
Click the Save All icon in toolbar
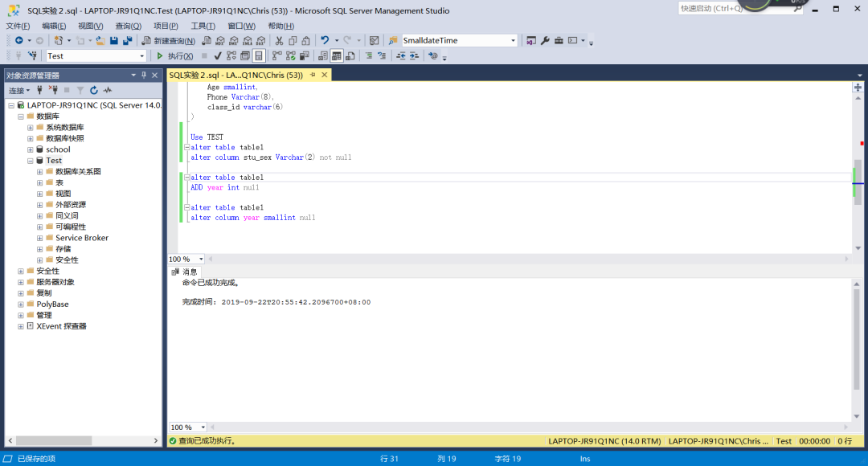128,40
